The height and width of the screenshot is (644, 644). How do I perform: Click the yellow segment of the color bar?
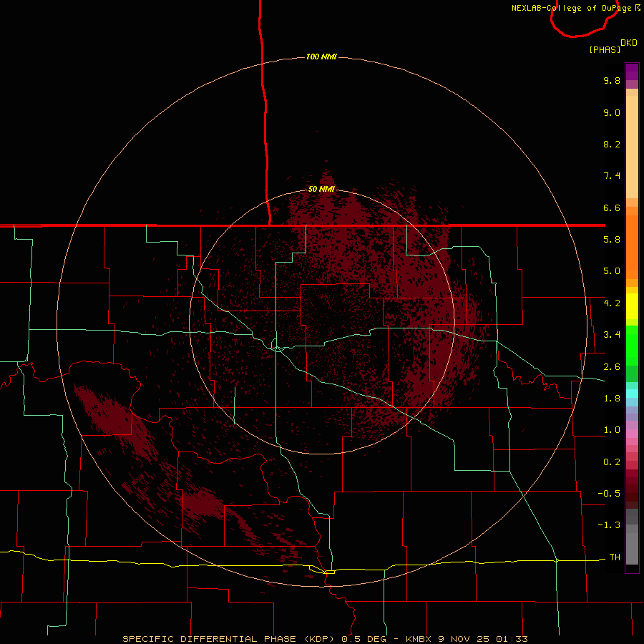[632, 306]
